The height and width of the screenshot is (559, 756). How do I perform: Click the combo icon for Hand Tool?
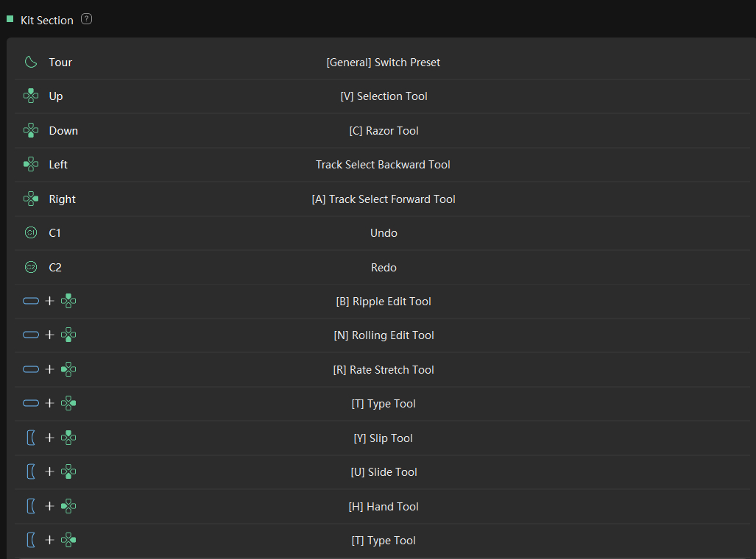(x=51, y=506)
